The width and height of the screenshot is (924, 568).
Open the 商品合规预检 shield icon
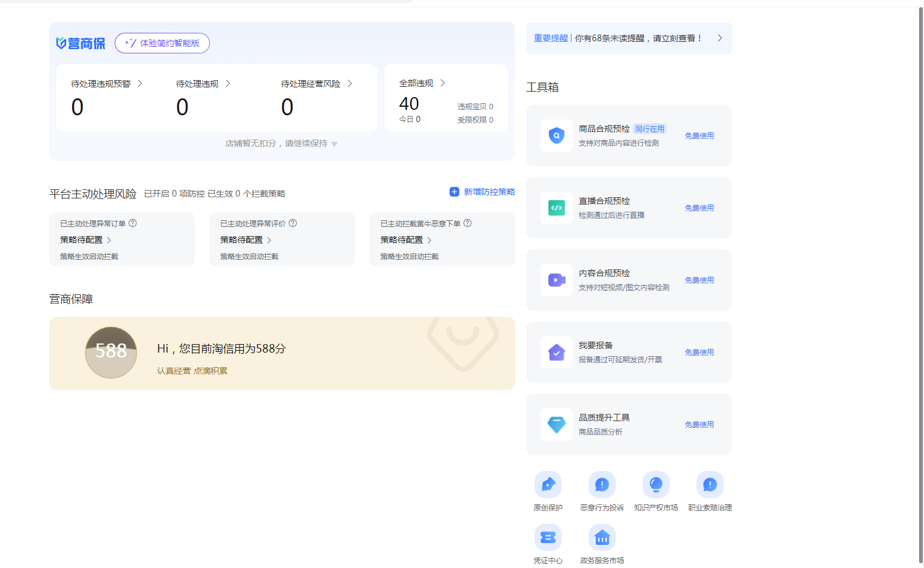coord(556,135)
